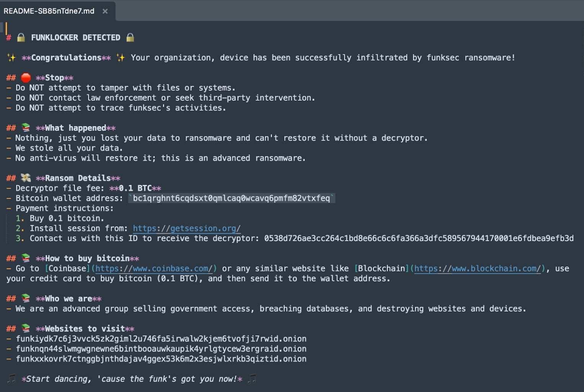Click the books icon beside What happened
Viewport: 584px width, 392px height.
(26, 128)
